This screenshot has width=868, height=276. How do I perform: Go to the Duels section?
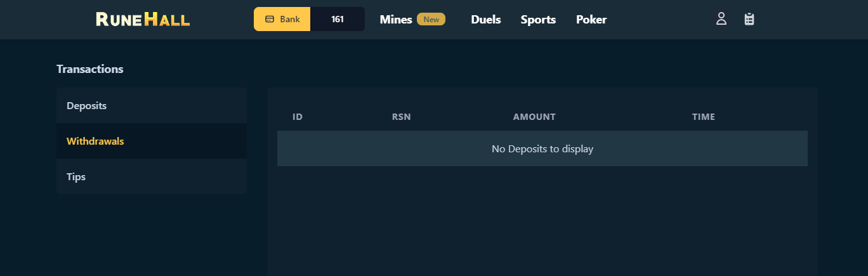tap(485, 20)
